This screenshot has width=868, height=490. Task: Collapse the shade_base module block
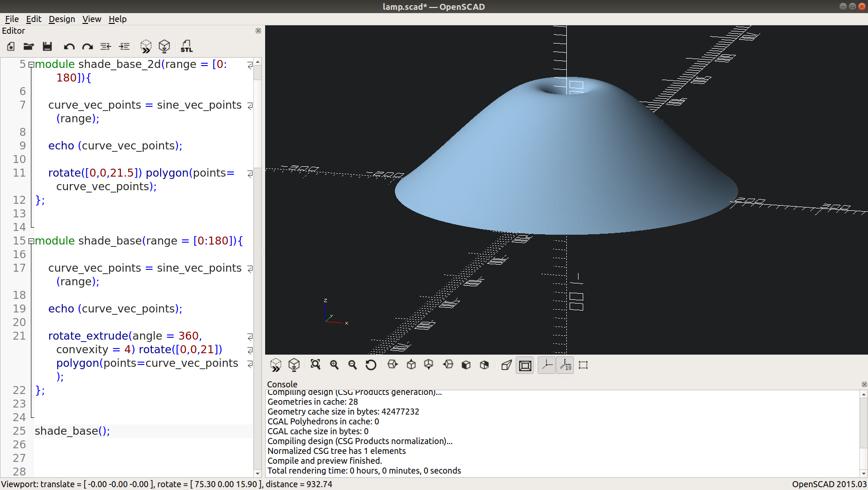[31, 241]
